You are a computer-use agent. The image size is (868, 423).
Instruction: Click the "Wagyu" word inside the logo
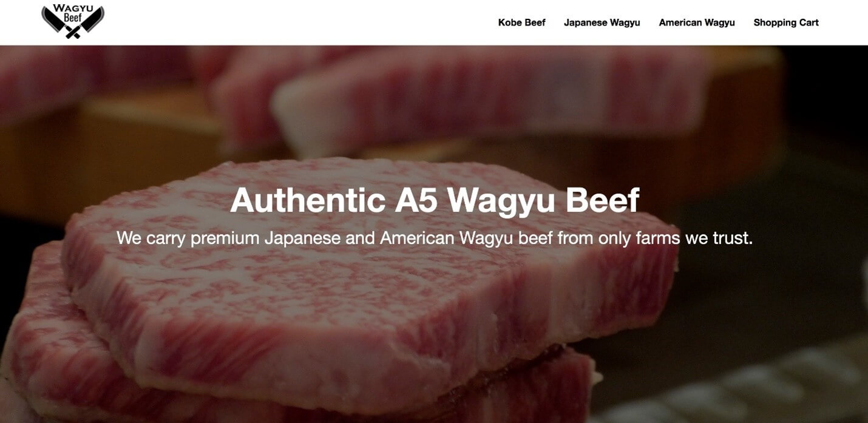pyautogui.click(x=73, y=8)
